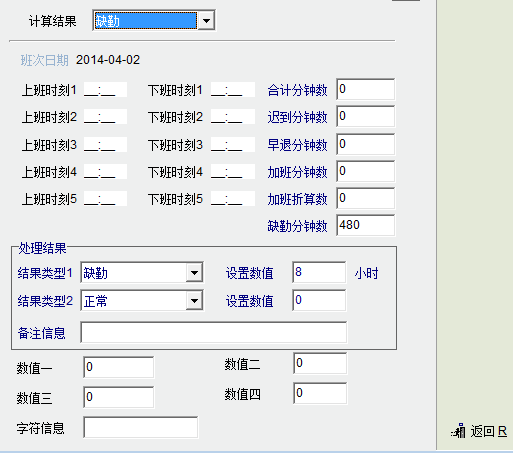Click the 合计分钟数 input field

[x=366, y=89]
